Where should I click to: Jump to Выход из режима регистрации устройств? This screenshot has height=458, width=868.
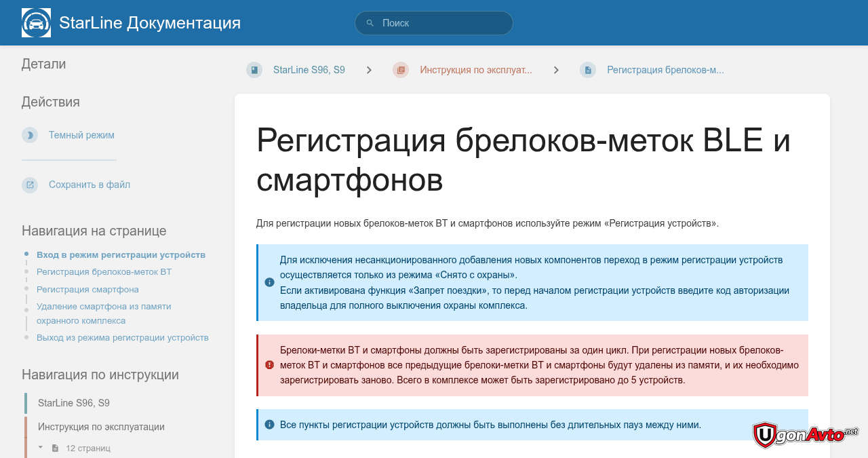[123, 337]
